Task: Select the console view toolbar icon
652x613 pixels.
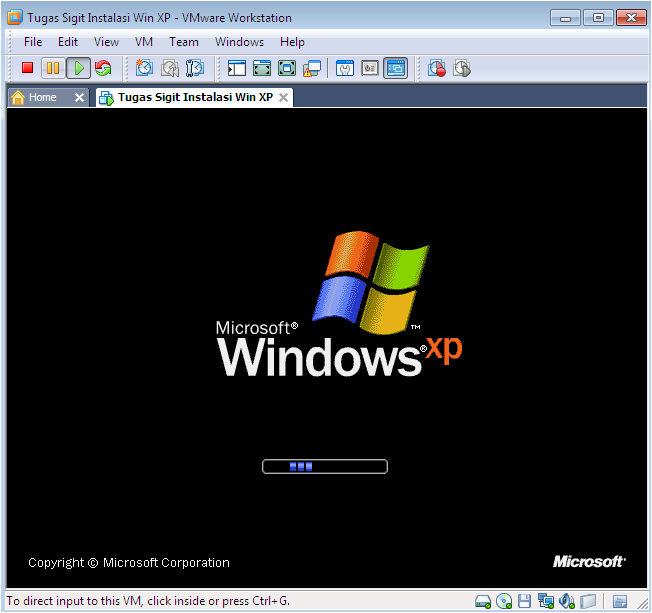Action: tap(395, 68)
